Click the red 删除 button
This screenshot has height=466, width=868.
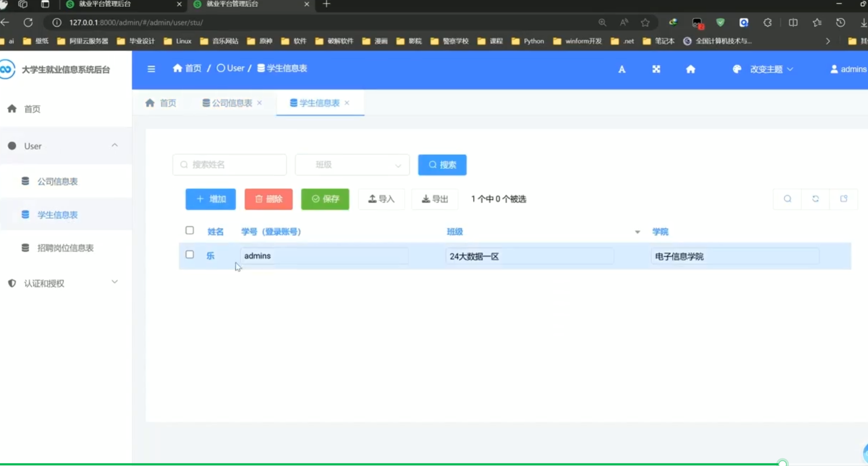point(269,199)
